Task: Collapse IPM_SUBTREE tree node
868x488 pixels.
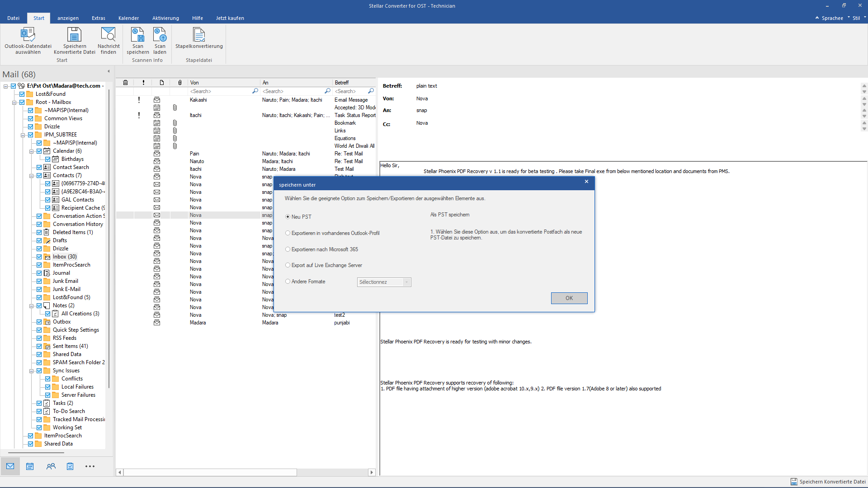Action: click(x=23, y=135)
